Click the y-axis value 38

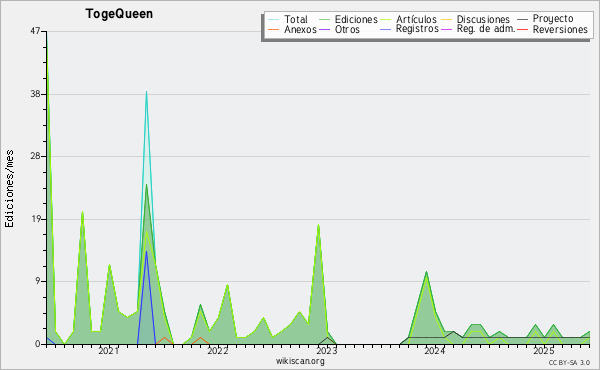pyautogui.click(x=35, y=94)
